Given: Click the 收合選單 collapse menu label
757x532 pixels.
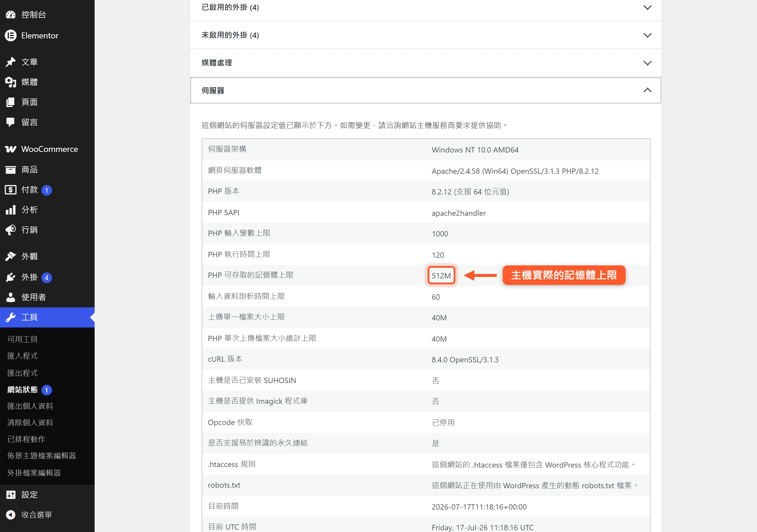Looking at the screenshot, I should coord(37,515).
